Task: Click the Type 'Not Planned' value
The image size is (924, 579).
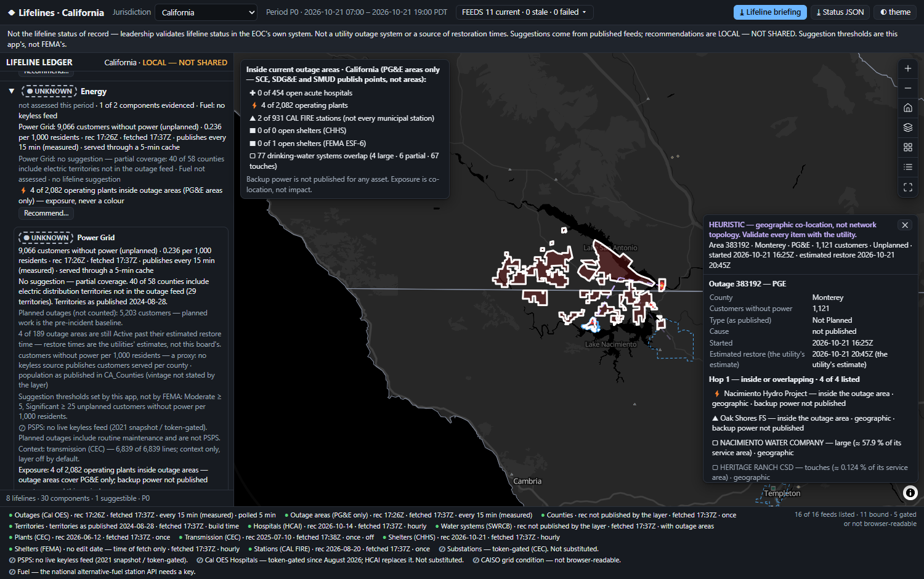Action: pos(832,320)
